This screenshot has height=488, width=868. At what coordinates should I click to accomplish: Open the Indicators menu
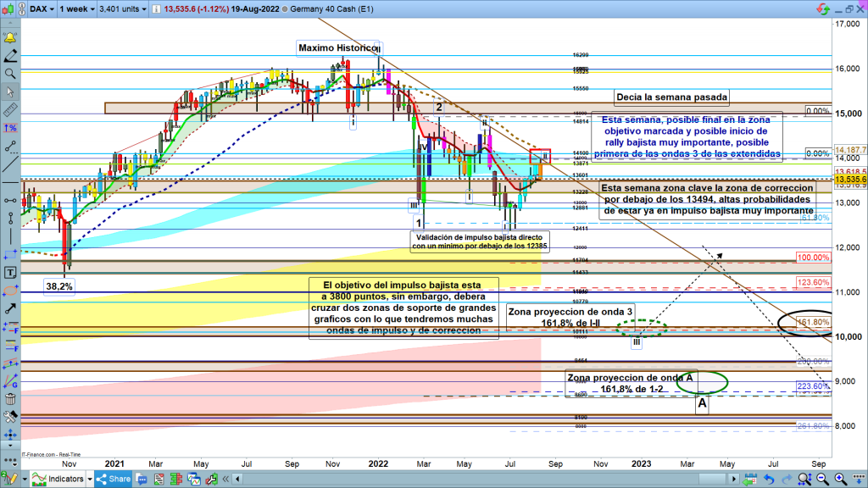[x=64, y=479]
